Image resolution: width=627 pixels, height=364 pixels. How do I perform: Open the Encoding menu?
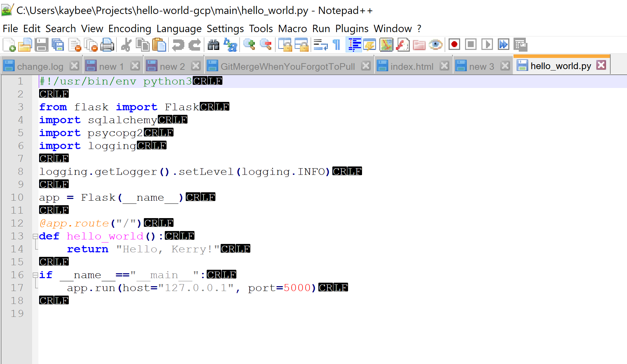tap(130, 29)
